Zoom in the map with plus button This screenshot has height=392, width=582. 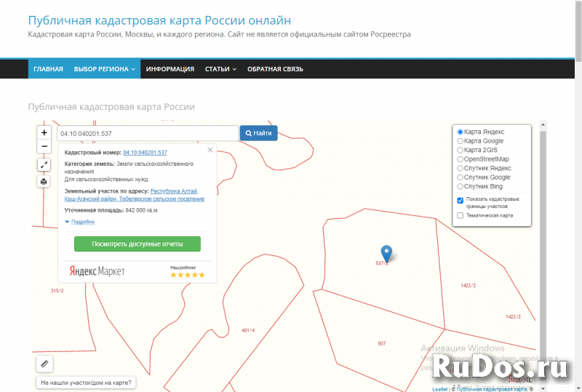click(x=44, y=132)
